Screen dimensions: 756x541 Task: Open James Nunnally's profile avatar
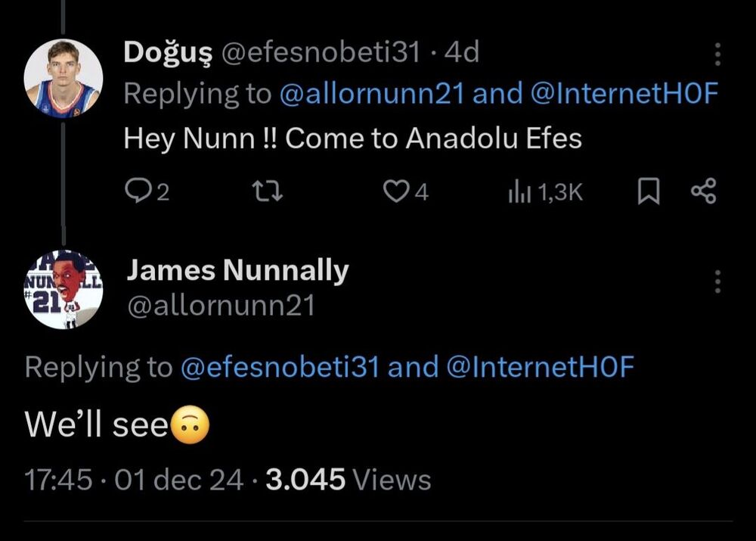pos(63,289)
